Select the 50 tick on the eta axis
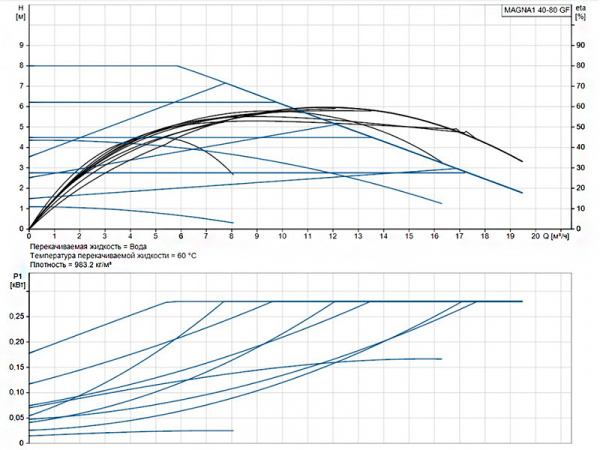Image resolution: width=600 pixels, height=450 pixels. (x=578, y=127)
